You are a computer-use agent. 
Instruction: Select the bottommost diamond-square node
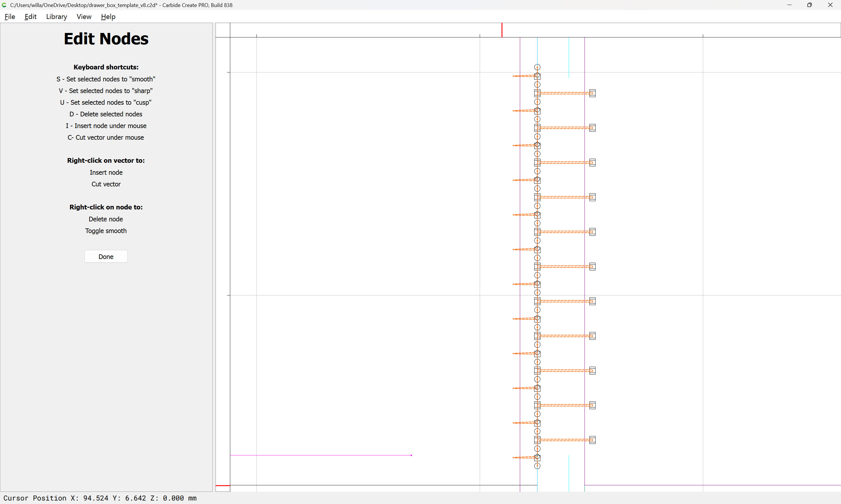coord(537,457)
